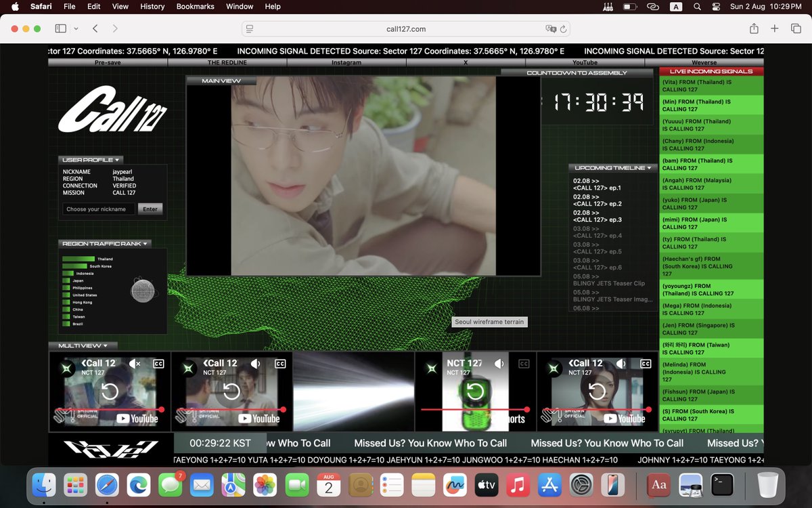
Task: Replay the fifth multi-view video
Action: pyautogui.click(x=597, y=391)
